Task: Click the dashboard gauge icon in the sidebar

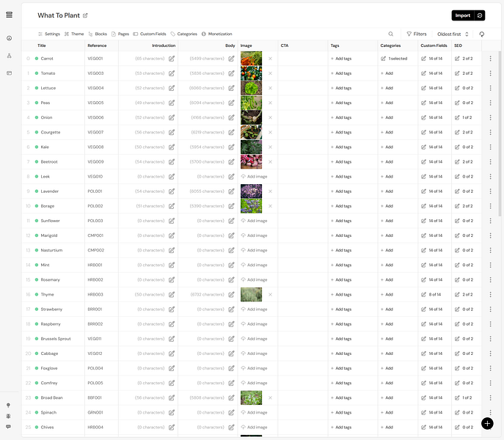Action: tap(10, 38)
